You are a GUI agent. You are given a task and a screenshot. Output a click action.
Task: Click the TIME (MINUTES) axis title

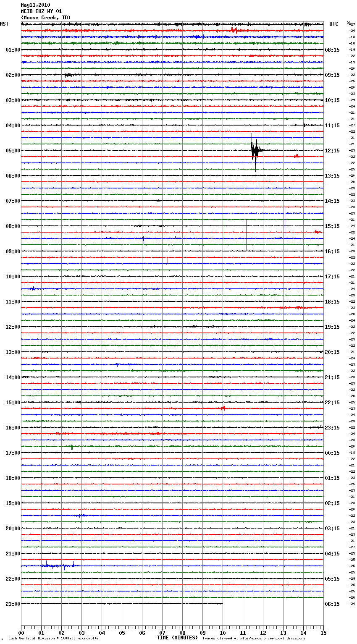(177, 638)
